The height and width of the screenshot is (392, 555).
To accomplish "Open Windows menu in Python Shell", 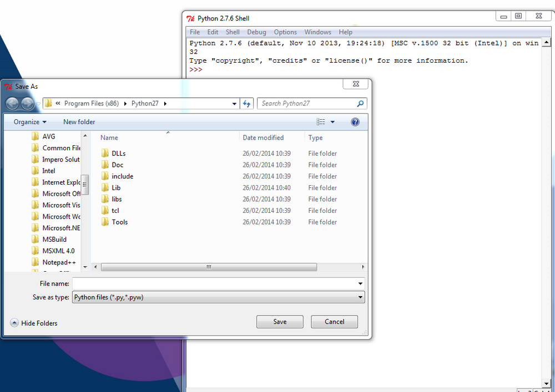I will click(x=318, y=32).
